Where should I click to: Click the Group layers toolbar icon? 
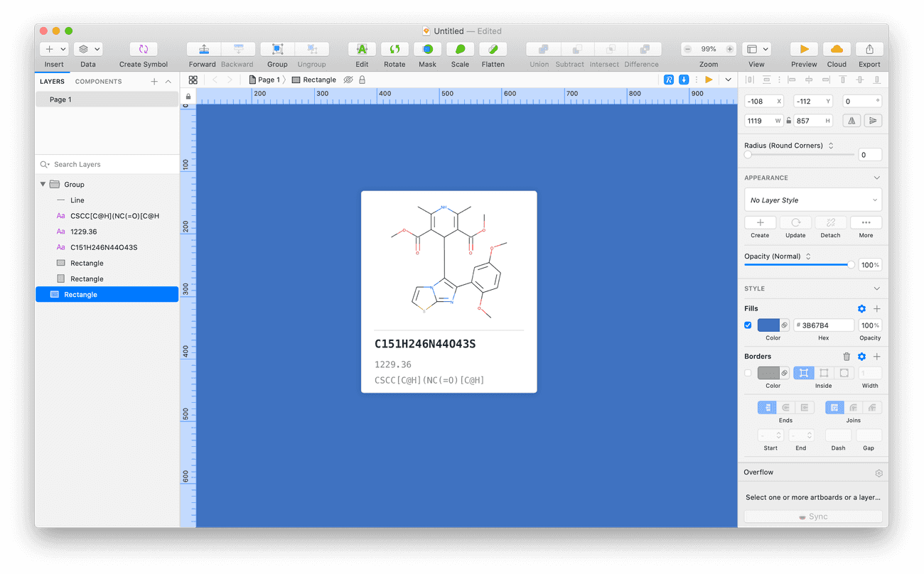point(277,49)
